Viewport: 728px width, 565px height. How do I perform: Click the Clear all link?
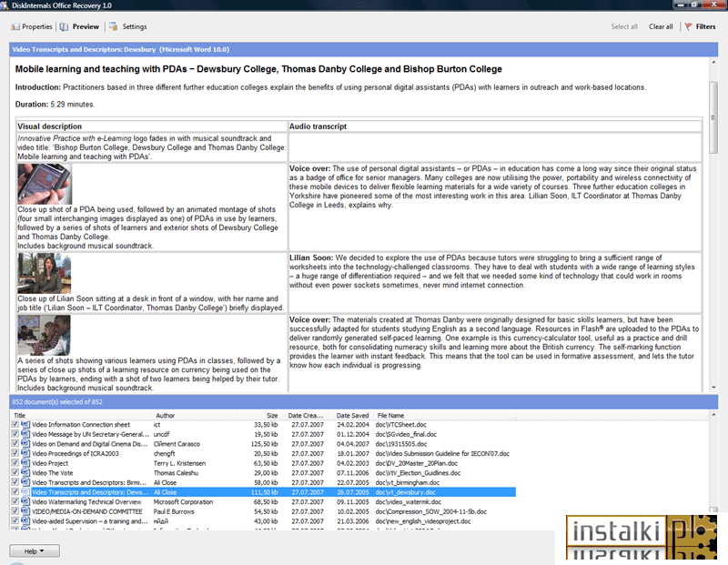[x=661, y=26]
